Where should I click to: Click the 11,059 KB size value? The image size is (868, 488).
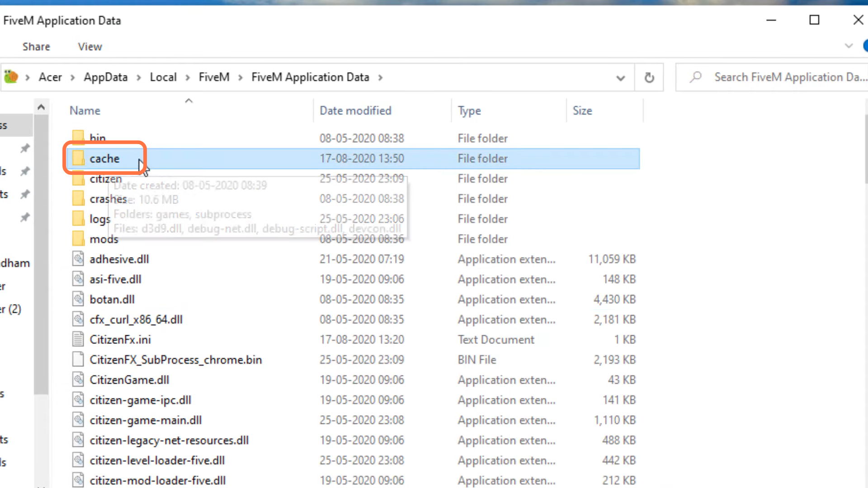click(612, 259)
